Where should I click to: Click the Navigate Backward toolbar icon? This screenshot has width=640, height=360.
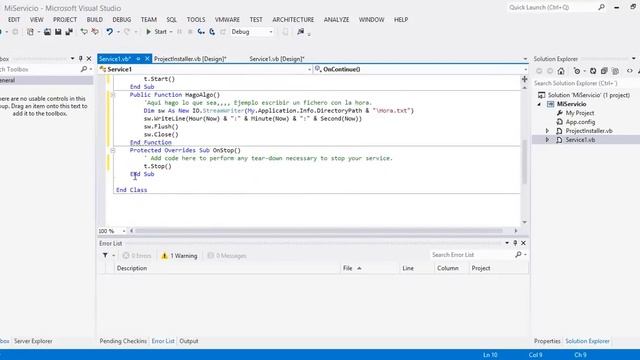click(1, 31)
